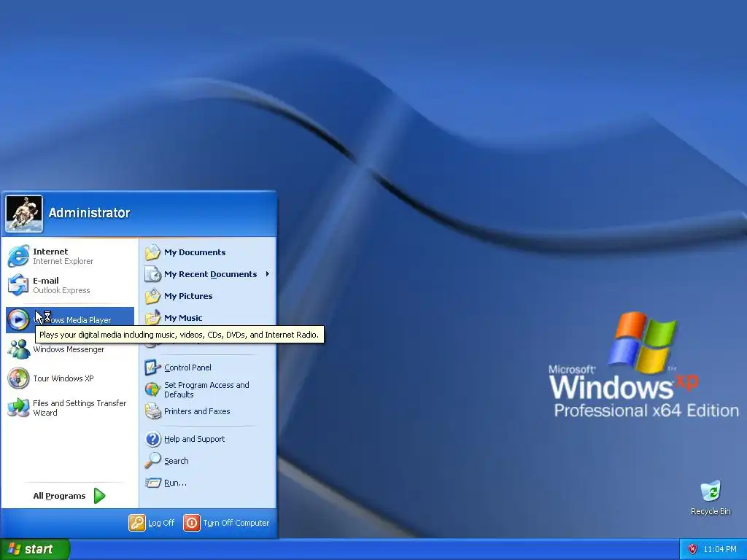Click the security shield tray icon
This screenshot has width=747, height=560.
692,549
